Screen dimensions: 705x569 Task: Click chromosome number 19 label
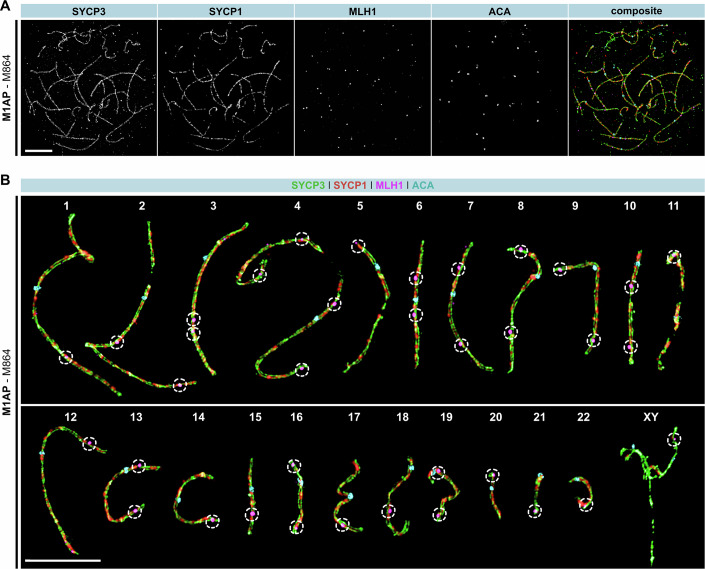point(446,417)
